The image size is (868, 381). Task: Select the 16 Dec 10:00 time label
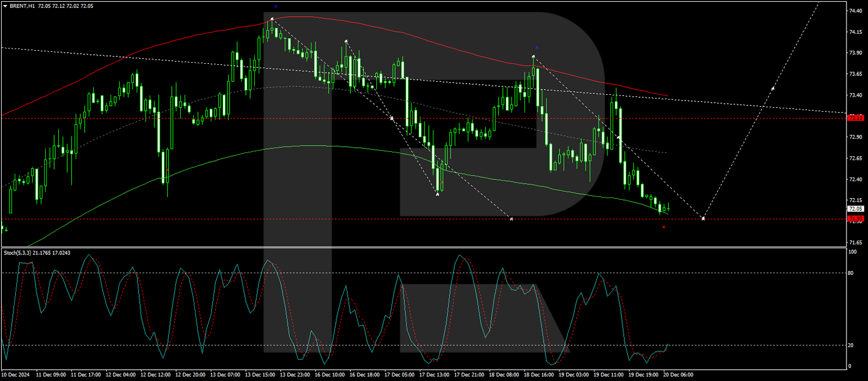[x=330, y=374]
